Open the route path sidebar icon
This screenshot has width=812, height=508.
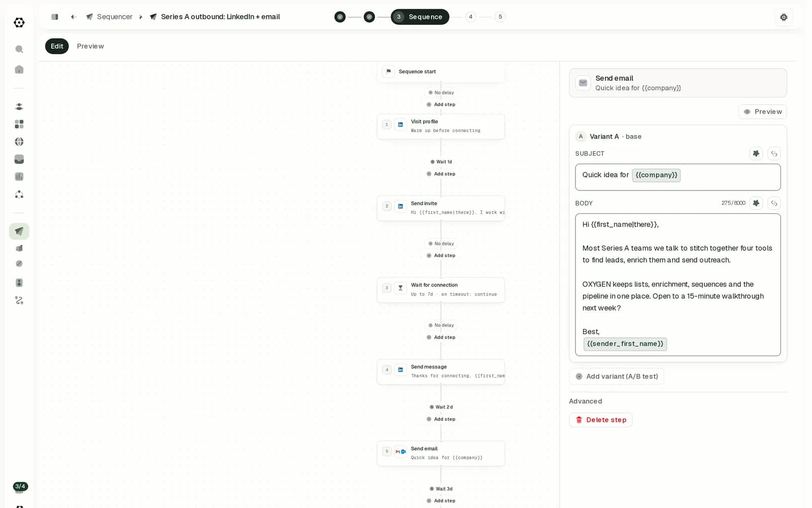point(19,300)
